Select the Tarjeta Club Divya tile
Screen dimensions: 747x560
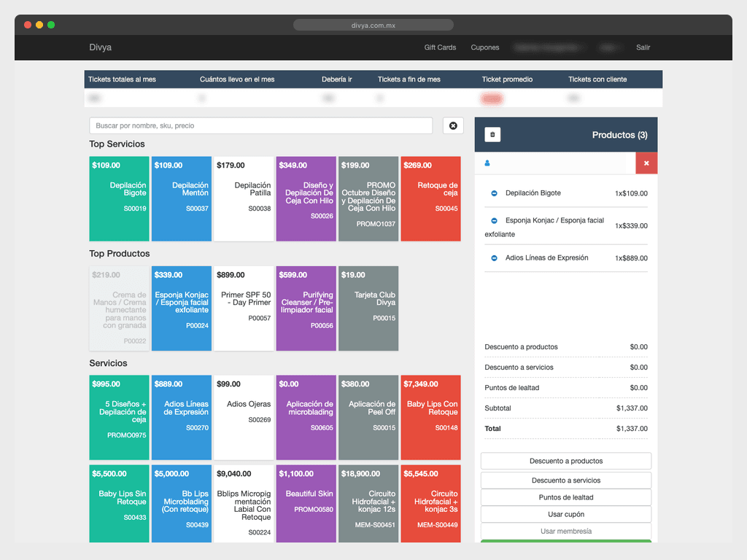368,308
